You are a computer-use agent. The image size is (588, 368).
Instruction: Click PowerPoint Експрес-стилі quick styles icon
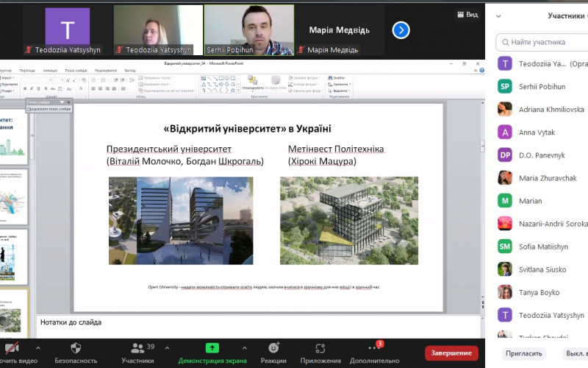[x=276, y=80]
